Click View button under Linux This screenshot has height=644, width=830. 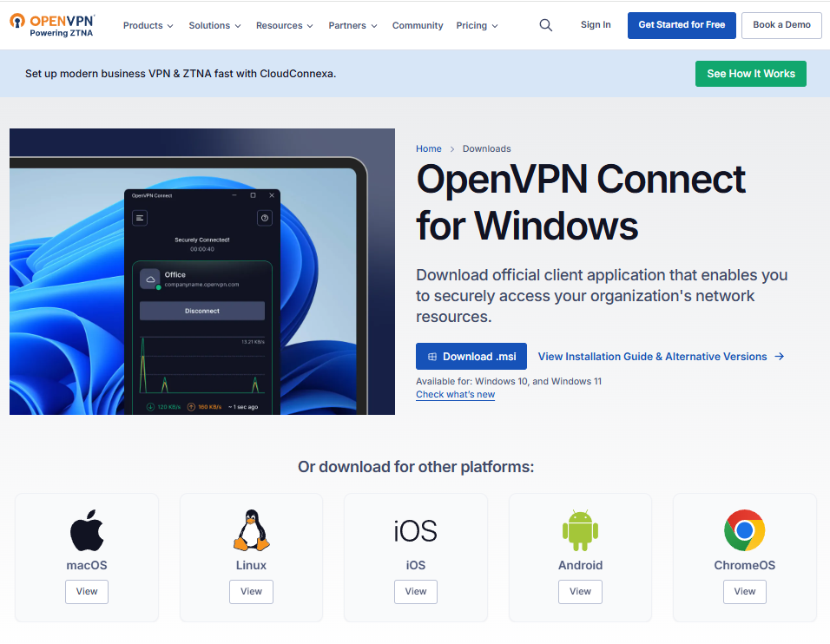(252, 592)
